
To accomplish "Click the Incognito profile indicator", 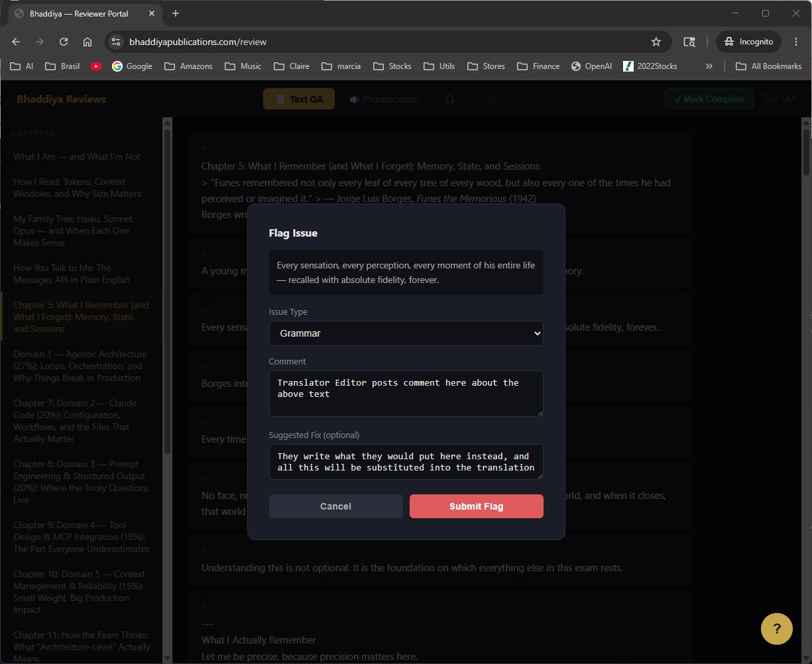I will (749, 42).
